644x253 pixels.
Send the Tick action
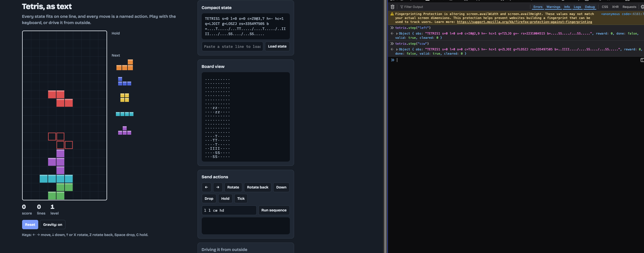pos(241,199)
